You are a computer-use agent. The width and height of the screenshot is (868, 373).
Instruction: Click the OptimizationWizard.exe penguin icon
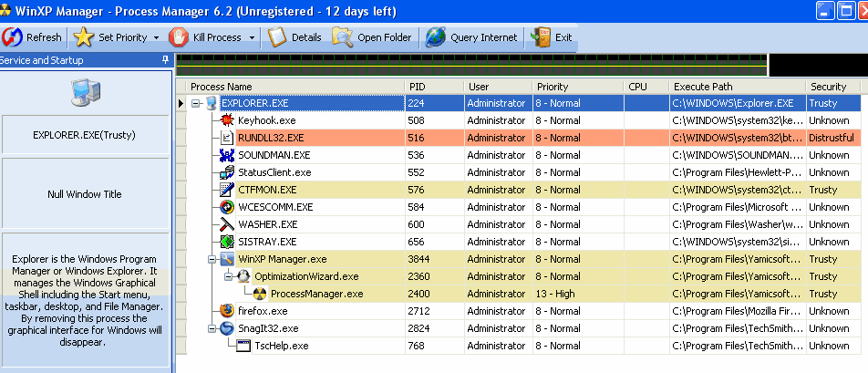(243, 276)
